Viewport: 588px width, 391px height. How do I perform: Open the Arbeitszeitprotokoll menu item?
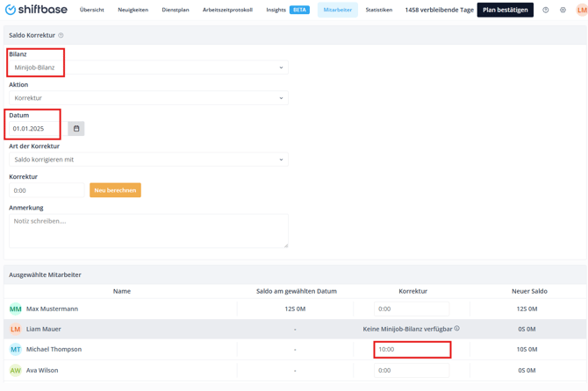coord(227,11)
